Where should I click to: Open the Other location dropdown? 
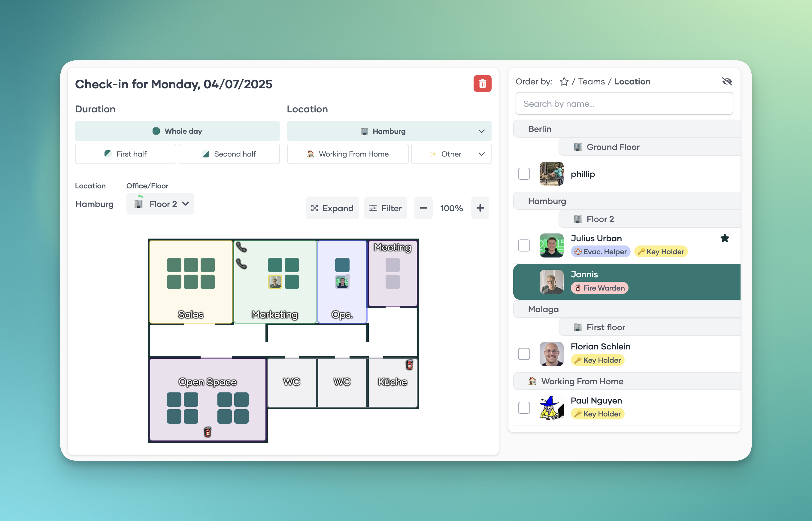[451, 154]
